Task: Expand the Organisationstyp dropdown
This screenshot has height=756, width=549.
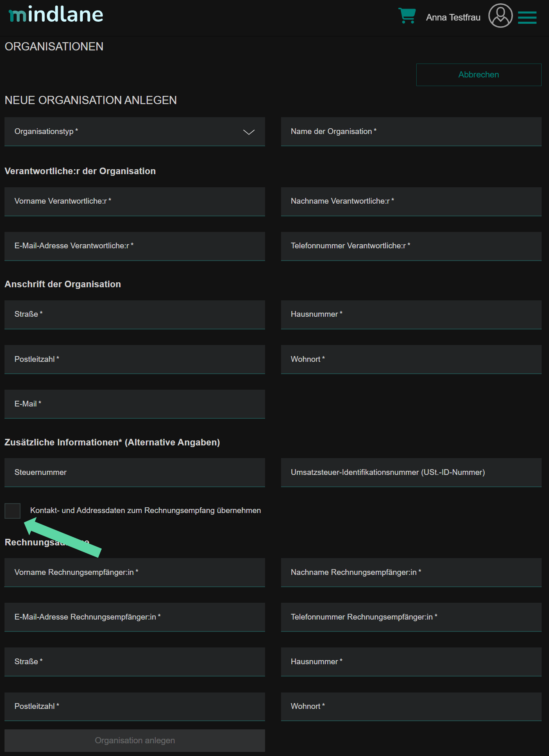Action: (134, 132)
